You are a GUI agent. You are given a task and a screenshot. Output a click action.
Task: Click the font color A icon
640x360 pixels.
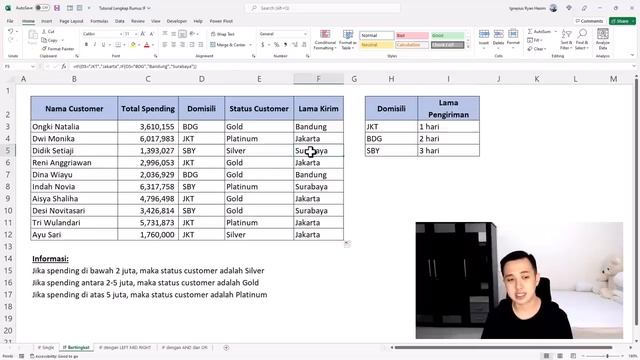click(147, 44)
